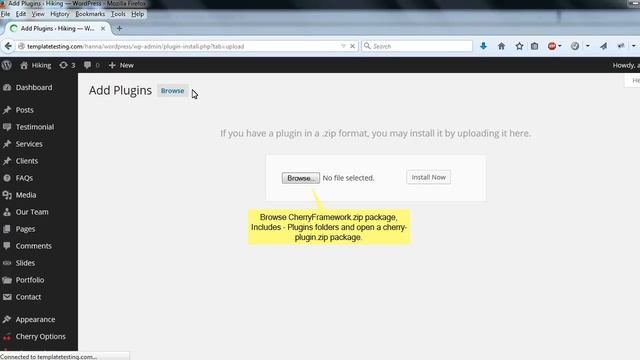
Task: Open dropdown next to clock icon
Action: point(588,46)
